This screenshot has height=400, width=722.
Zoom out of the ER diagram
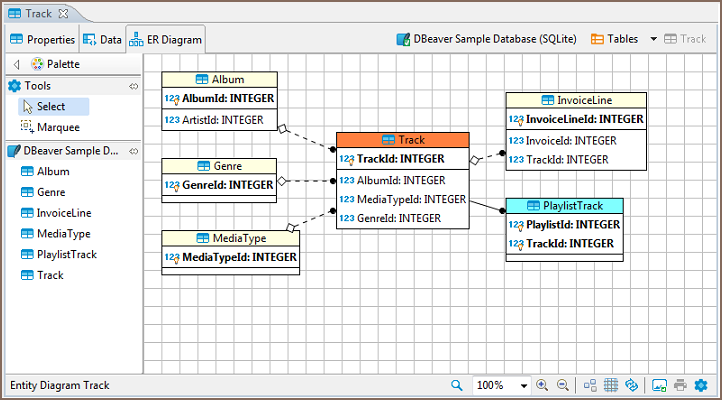coord(562,385)
